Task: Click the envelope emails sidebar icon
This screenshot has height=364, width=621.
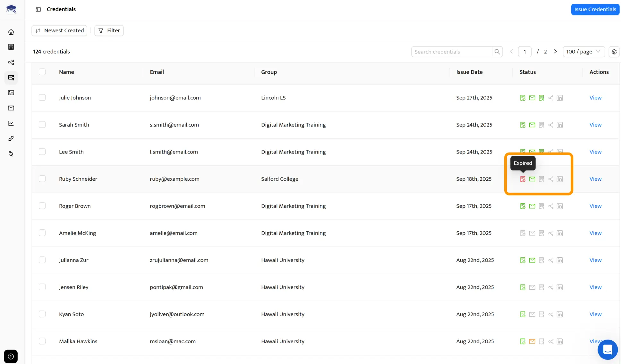Action: pos(11,108)
